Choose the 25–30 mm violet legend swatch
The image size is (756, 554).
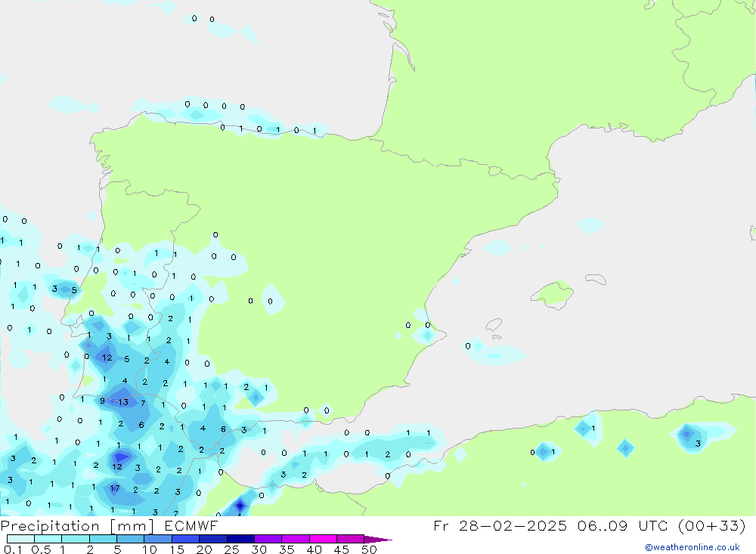(x=240, y=539)
